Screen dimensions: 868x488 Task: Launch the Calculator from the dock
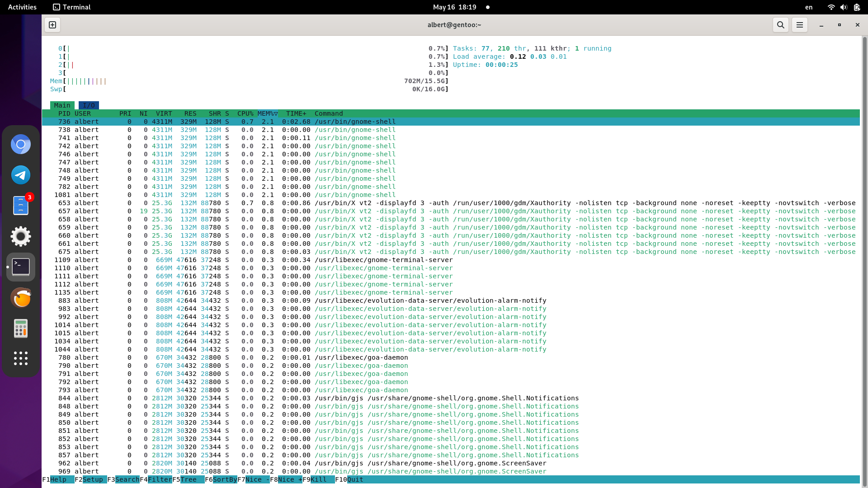click(x=21, y=328)
